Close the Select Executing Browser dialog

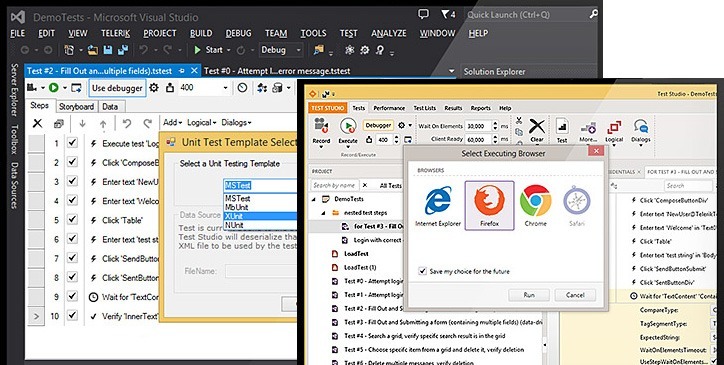596,151
